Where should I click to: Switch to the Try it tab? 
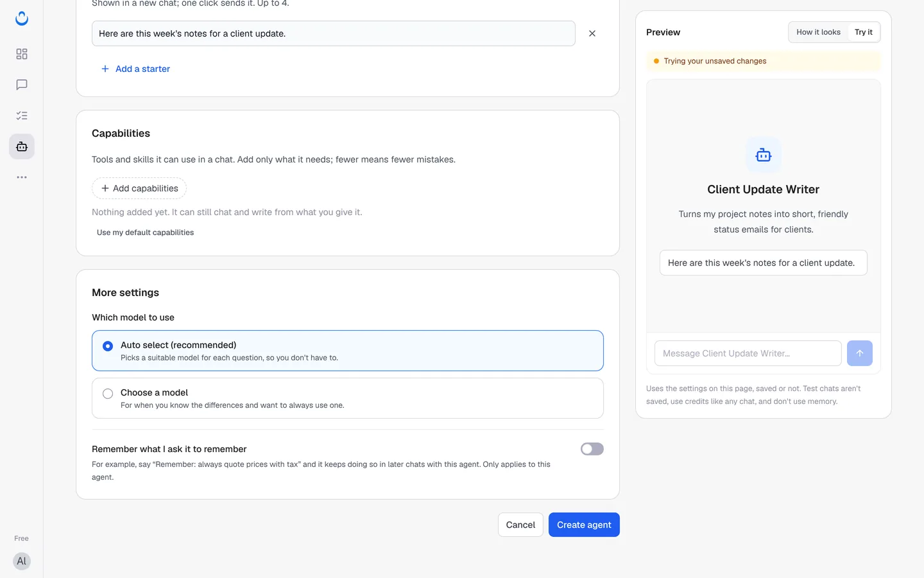tap(864, 32)
